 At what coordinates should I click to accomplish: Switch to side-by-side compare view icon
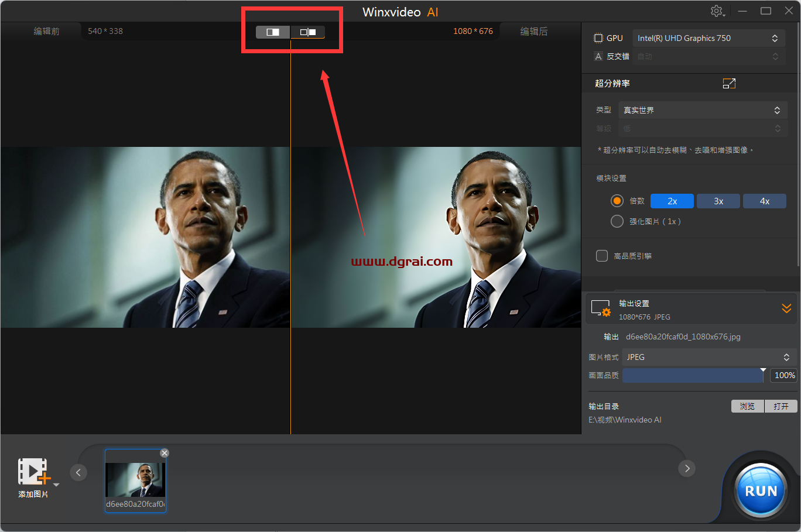click(x=308, y=32)
